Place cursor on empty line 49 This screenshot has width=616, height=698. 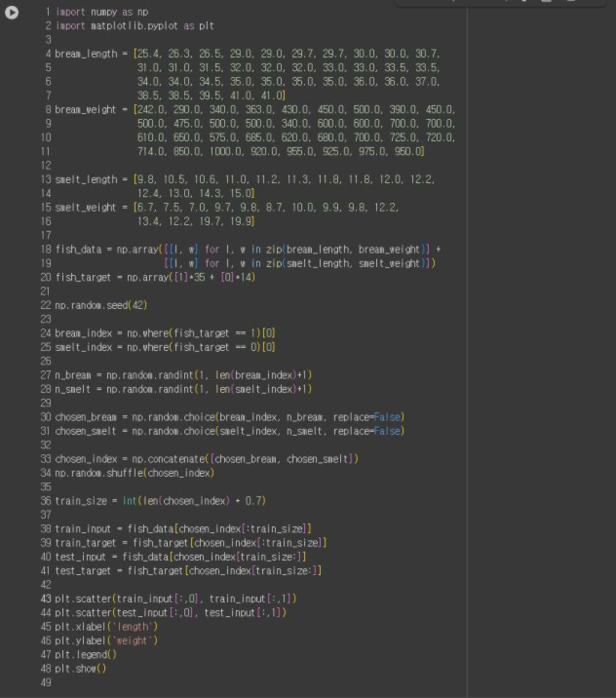(x=154, y=683)
